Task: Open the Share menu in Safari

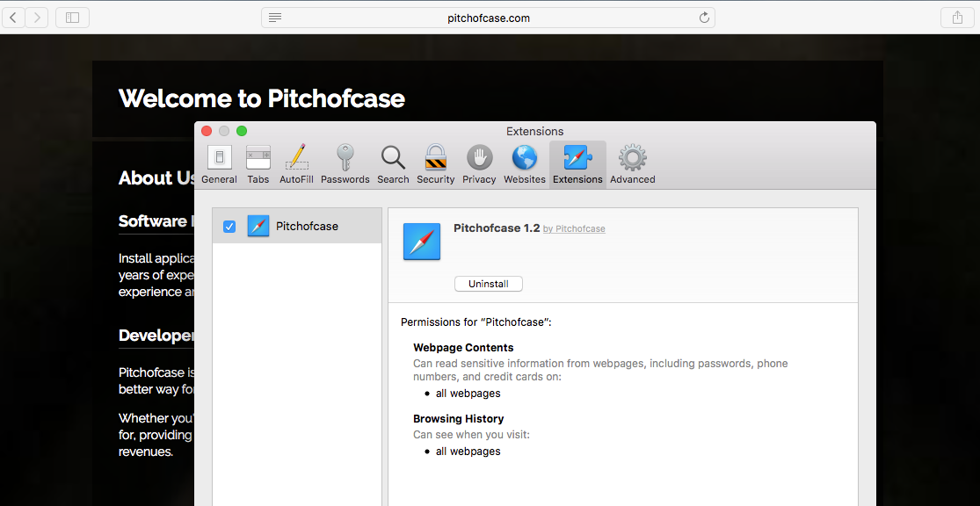Action: tap(957, 18)
